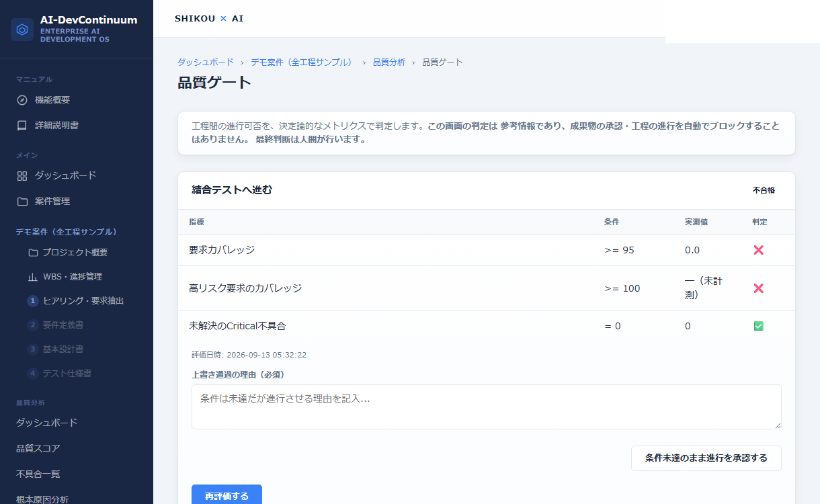Viewport: 820px width, 504px height.
Task: Click the 再評価する button
Action: [x=227, y=496]
